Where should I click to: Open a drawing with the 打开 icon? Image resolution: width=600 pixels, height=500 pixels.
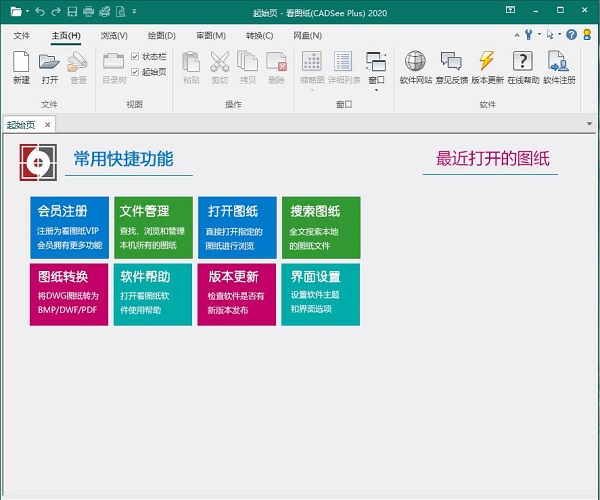pos(49,63)
